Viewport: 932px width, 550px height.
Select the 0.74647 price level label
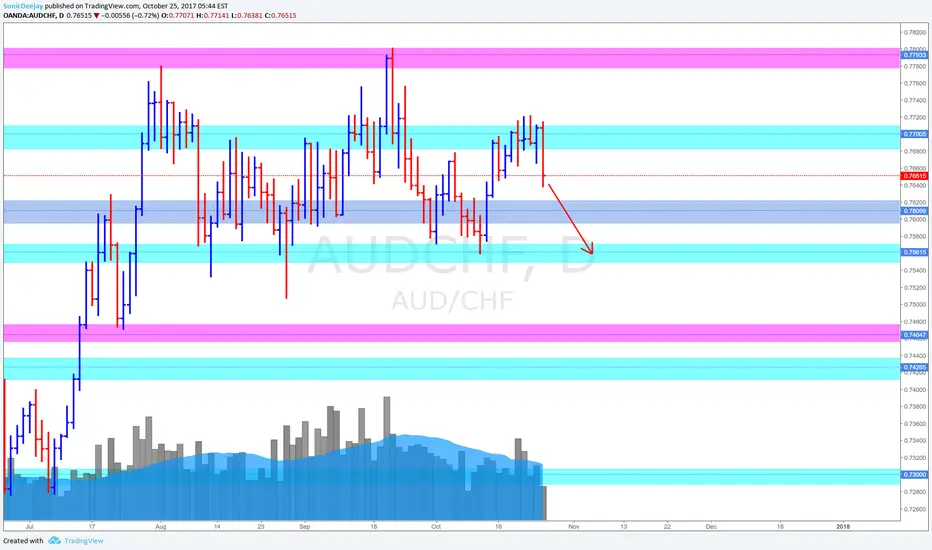[914, 335]
